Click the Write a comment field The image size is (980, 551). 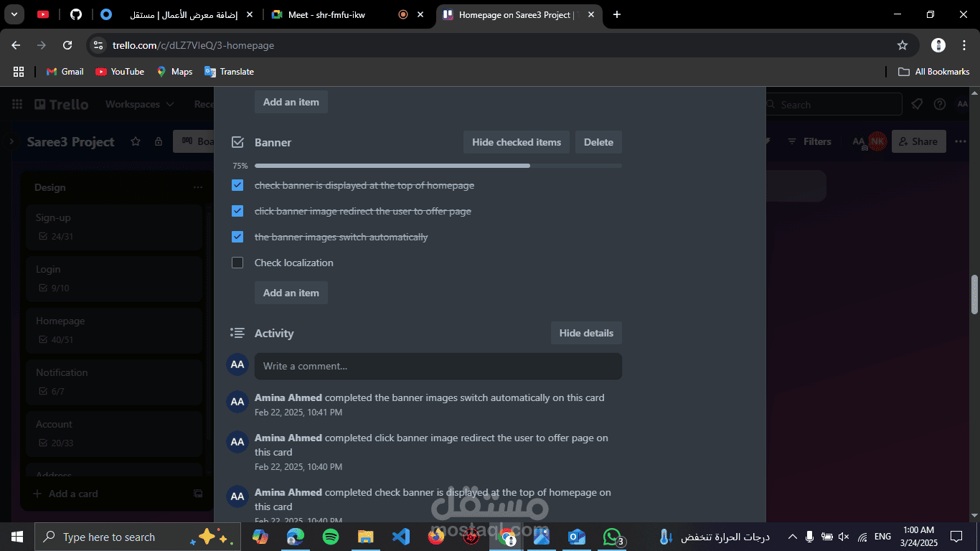(438, 366)
